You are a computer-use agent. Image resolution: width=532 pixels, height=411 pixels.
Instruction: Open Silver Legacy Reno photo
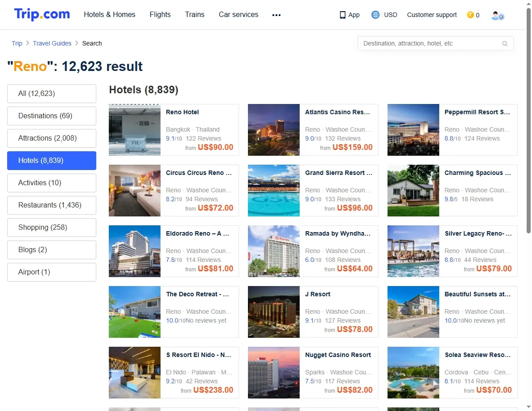413,251
